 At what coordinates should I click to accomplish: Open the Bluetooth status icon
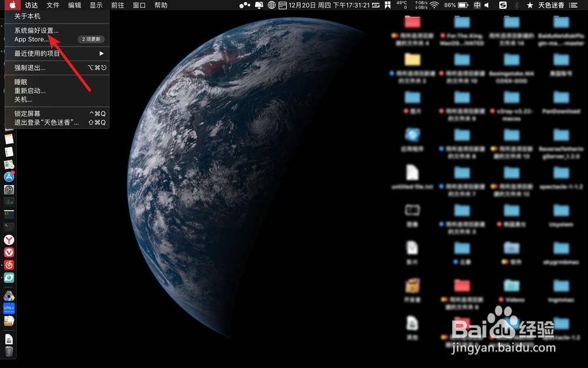pyautogui.click(x=516, y=5)
